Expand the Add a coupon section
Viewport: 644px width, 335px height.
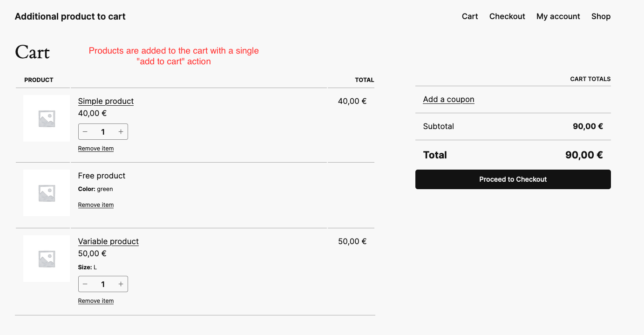448,99
